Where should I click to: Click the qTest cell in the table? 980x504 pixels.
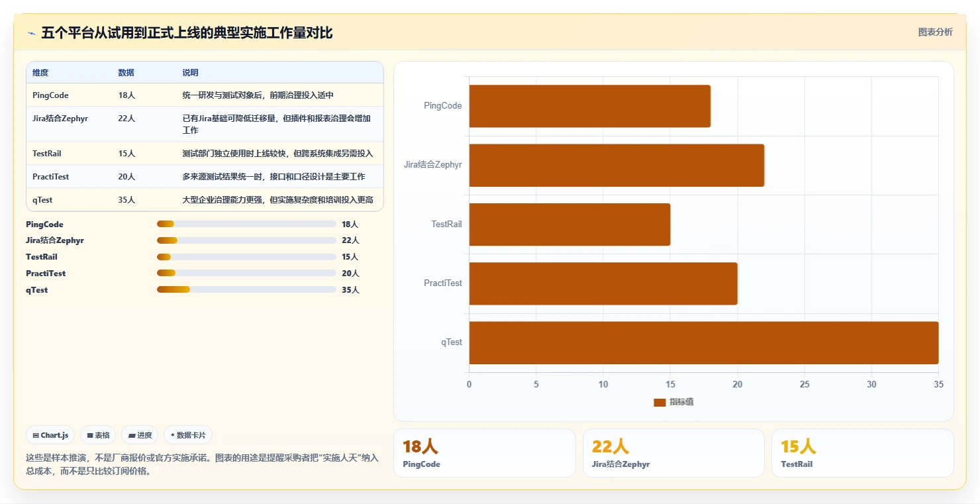[42, 200]
